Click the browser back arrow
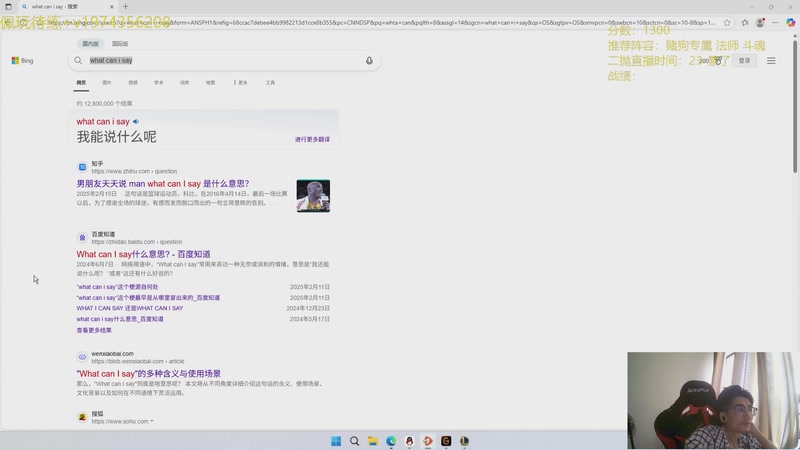 tap(7, 22)
